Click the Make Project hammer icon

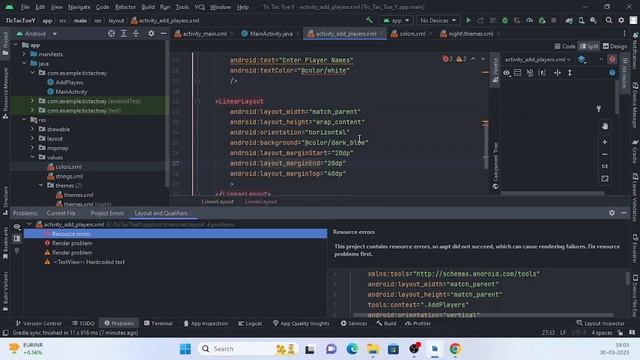[x=369, y=20]
